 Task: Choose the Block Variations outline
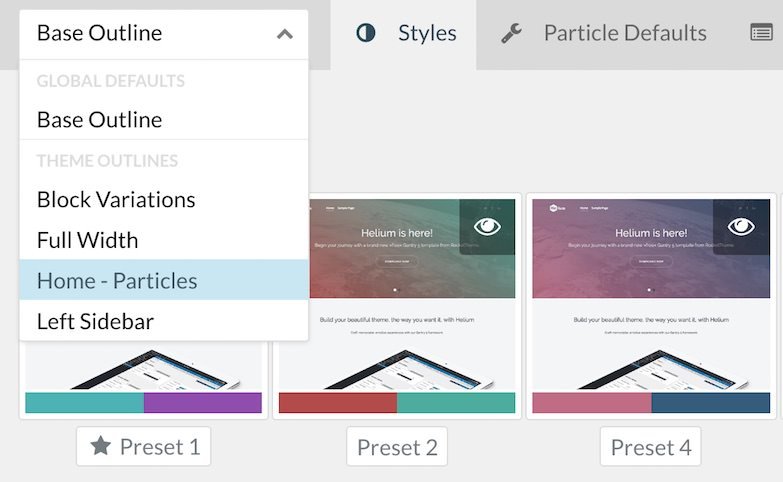(x=116, y=199)
